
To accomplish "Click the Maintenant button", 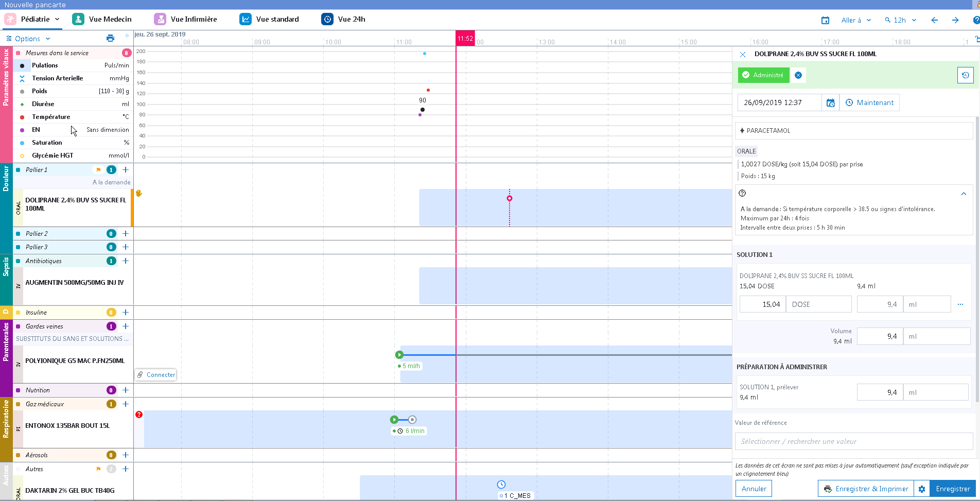I will coord(869,103).
